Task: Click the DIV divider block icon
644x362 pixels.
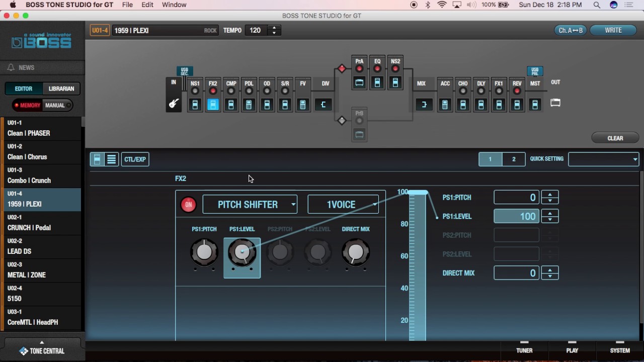Action: pos(324,105)
